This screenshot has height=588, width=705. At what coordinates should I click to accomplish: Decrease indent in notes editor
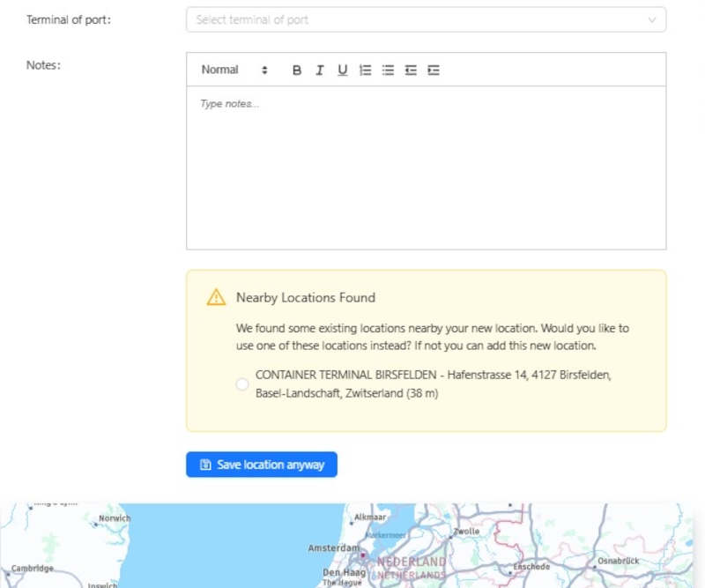(411, 71)
